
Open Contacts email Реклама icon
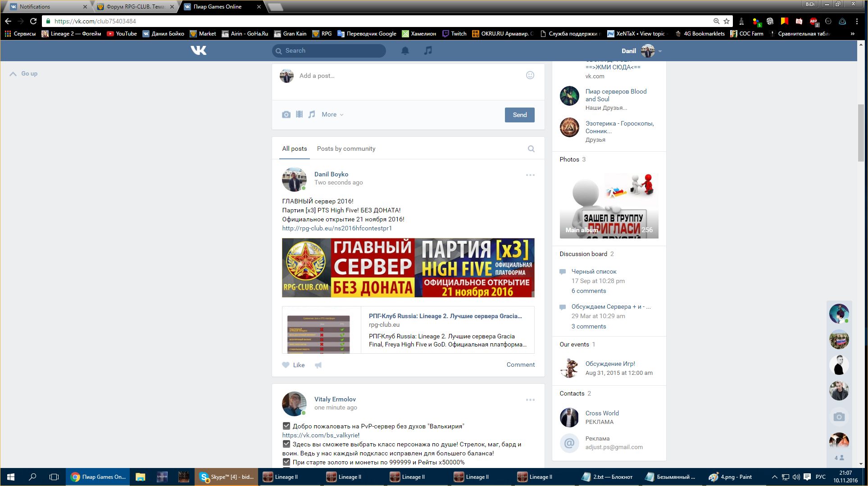pos(569,443)
